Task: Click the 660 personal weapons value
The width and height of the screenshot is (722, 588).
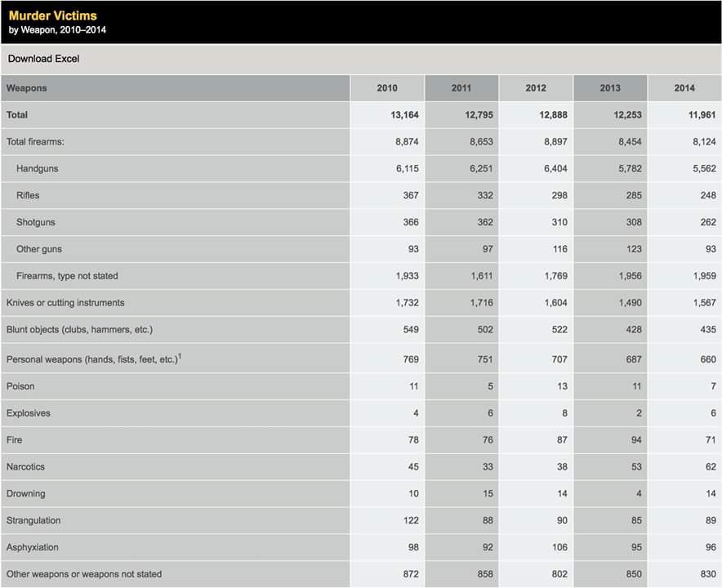Action: coord(708,359)
